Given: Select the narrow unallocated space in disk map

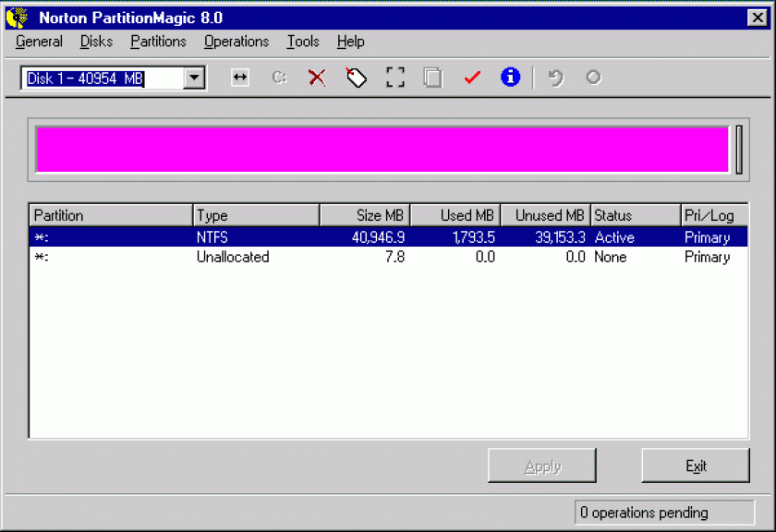Looking at the screenshot, I should click(739, 150).
